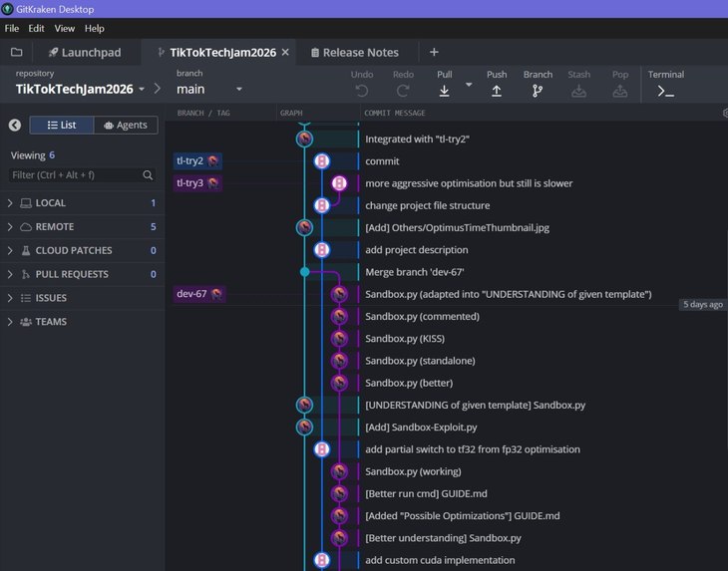Click the BRANCH / TAG column header
This screenshot has width=728, height=571.
203,113
